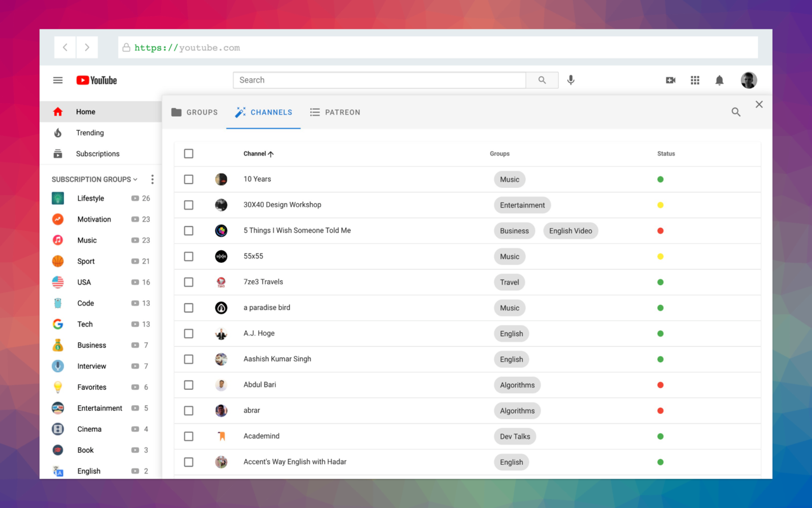Screen dimensions: 812x508
Task: Check the Academind checkbox
Action: point(188,436)
